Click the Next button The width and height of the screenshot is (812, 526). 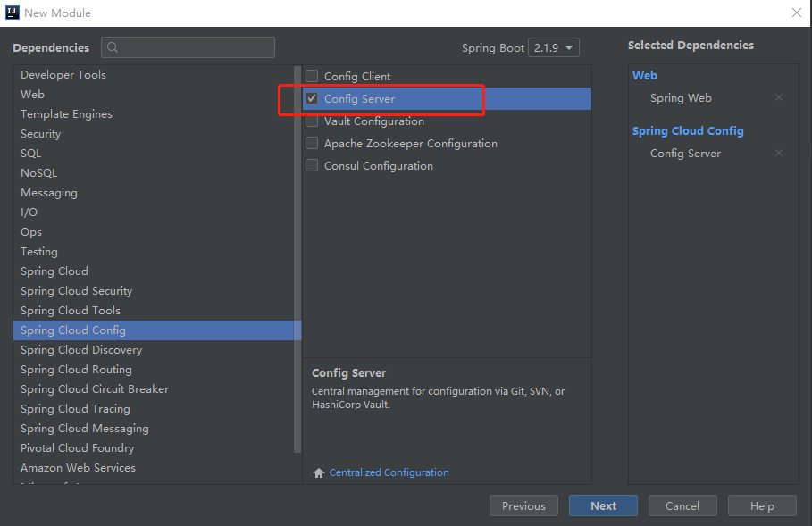pos(603,505)
